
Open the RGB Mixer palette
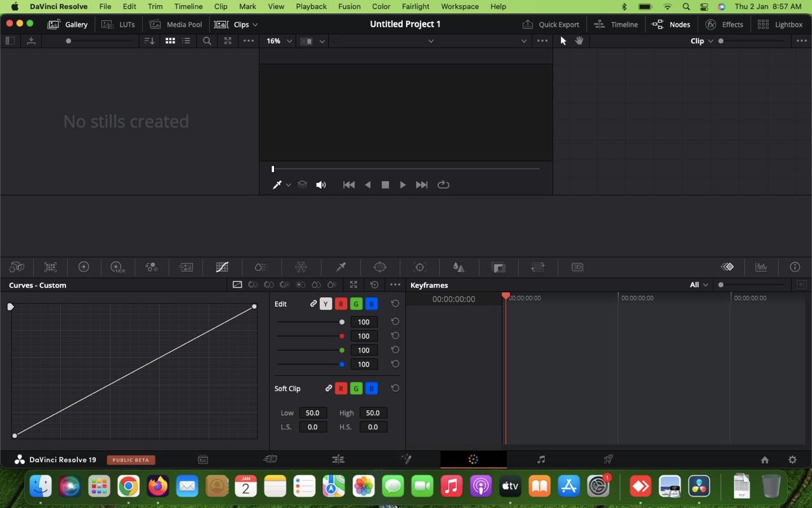pos(152,267)
